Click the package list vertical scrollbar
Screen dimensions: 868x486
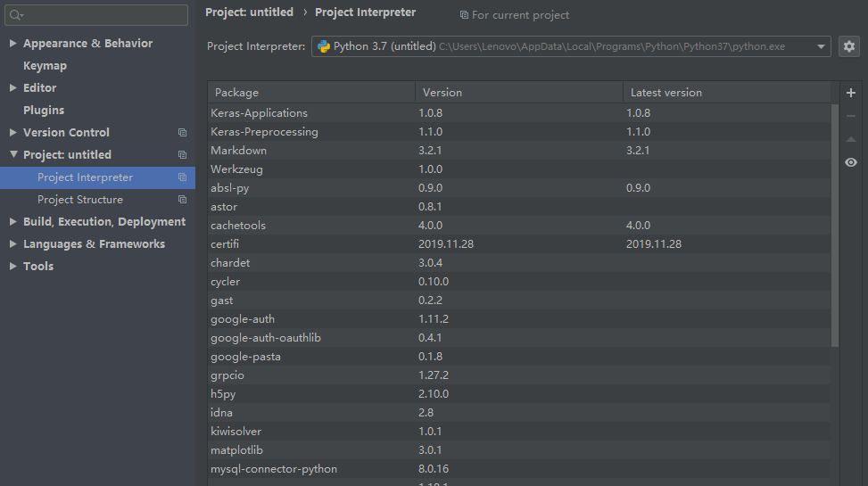point(835,223)
